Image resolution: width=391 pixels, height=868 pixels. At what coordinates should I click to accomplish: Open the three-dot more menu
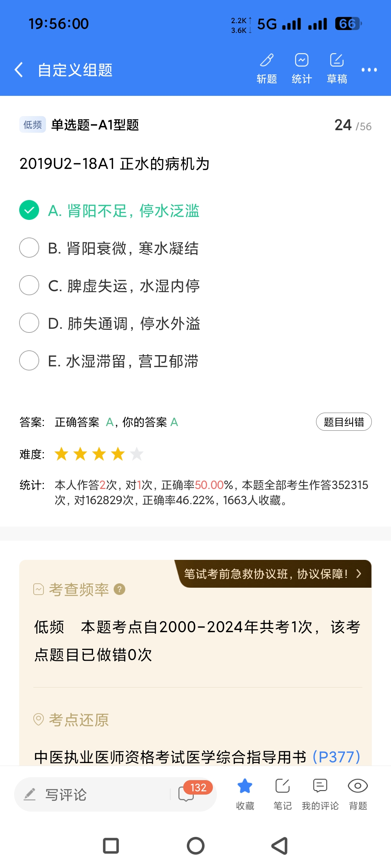point(369,70)
